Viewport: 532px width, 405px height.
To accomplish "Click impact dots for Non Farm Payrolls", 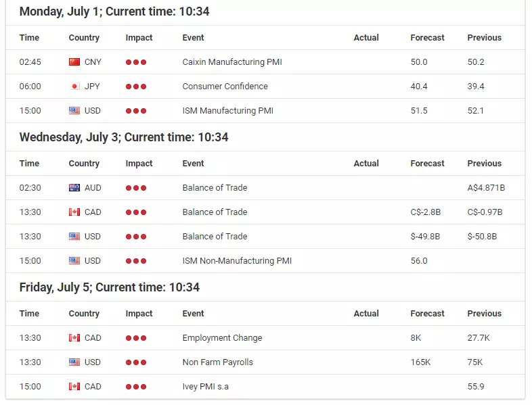I will (x=136, y=362).
